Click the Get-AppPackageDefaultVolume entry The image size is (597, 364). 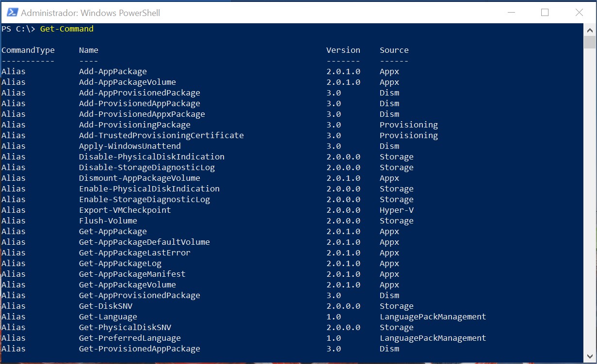(x=145, y=242)
